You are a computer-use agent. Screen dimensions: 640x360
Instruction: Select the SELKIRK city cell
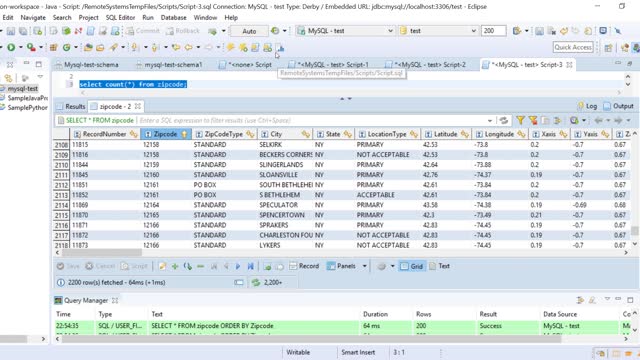click(285, 144)
